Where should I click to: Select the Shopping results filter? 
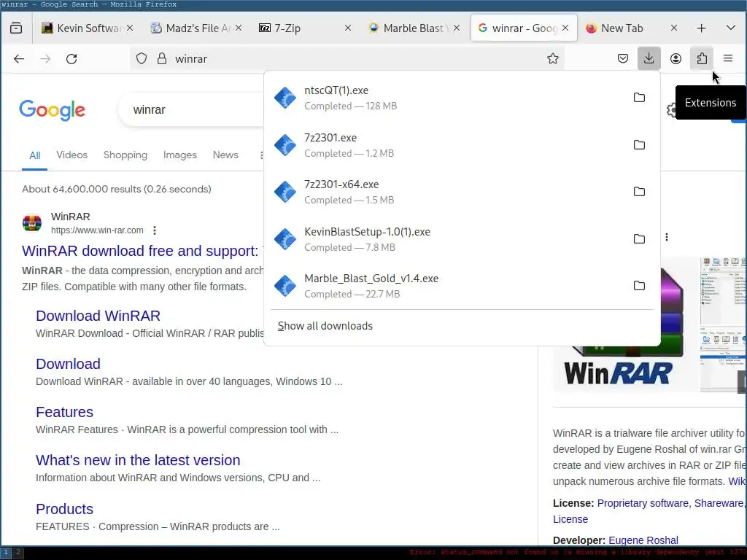(x=125, y=155)
